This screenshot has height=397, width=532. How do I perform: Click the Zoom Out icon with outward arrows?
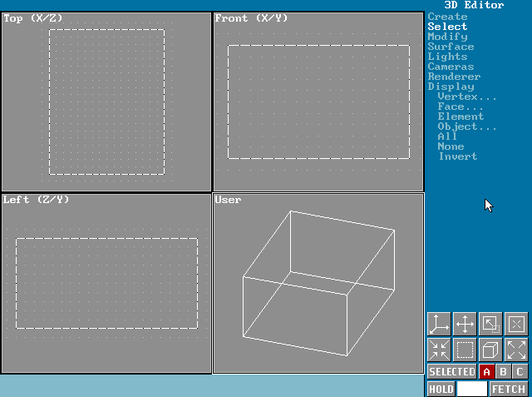[516, 350]
